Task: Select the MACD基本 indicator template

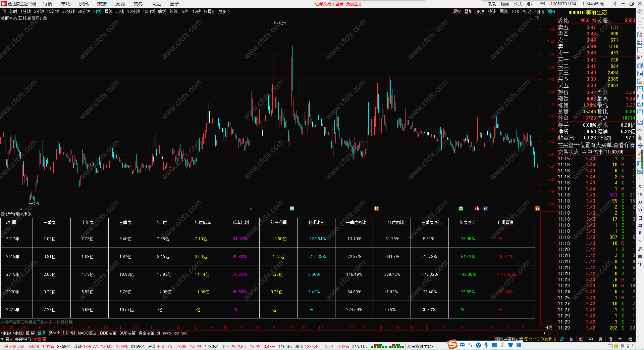Action: pyautogui.click(x=87, y=333)
